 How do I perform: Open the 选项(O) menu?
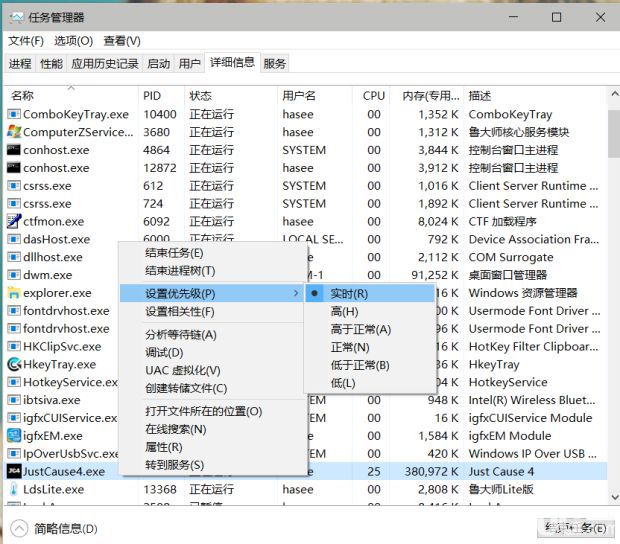(x=74, y=41)
